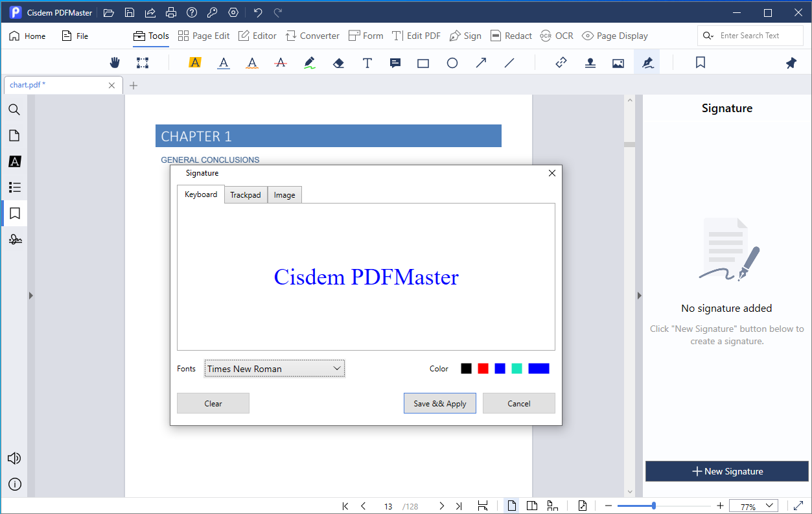Select the Eraser tool
The image size is (812, 514).
(x=338, y=63)
